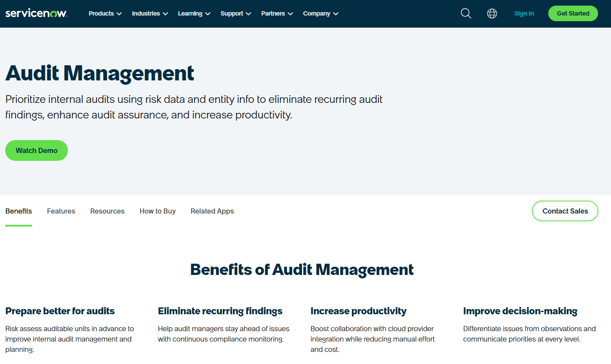Click the 'Prioritize internal audits' intro paragraph
The height and width of the screenshot is (364, 611).
(194, 107)
